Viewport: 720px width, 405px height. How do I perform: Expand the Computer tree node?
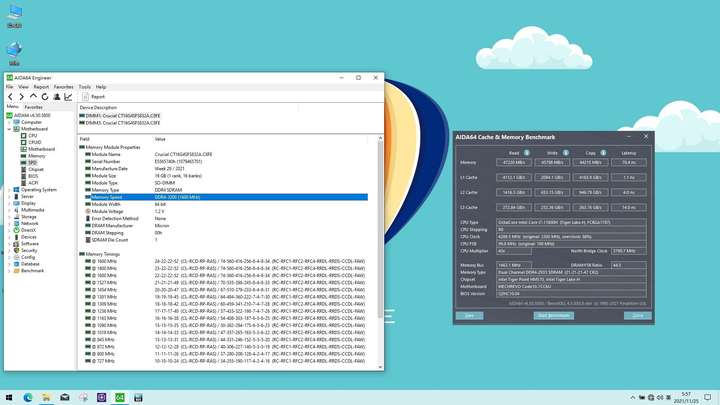point(9,122)
